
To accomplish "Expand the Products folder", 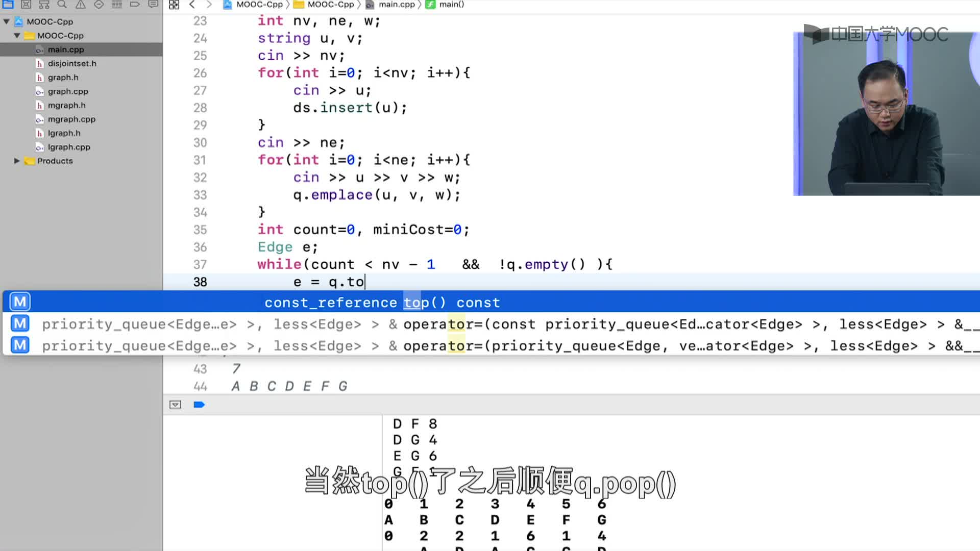I will point(17,161).
